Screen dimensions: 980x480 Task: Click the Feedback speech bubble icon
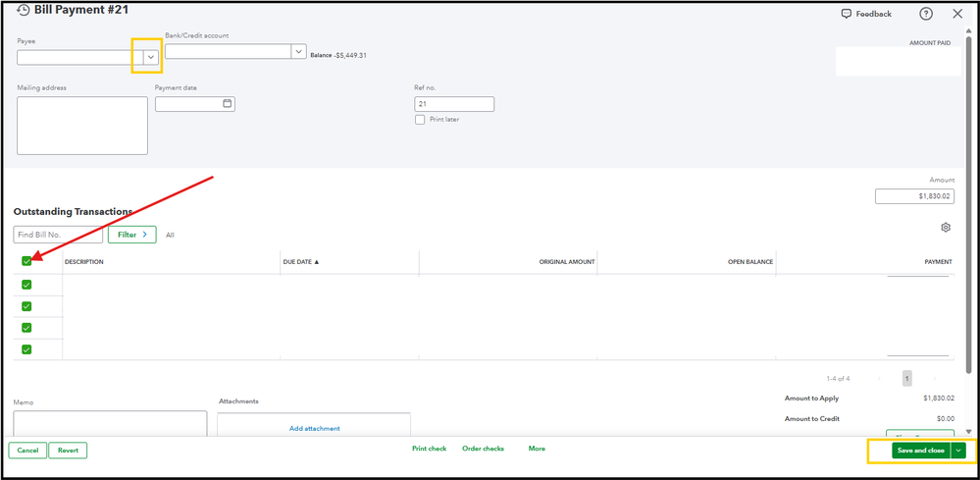tap(847, 13)
